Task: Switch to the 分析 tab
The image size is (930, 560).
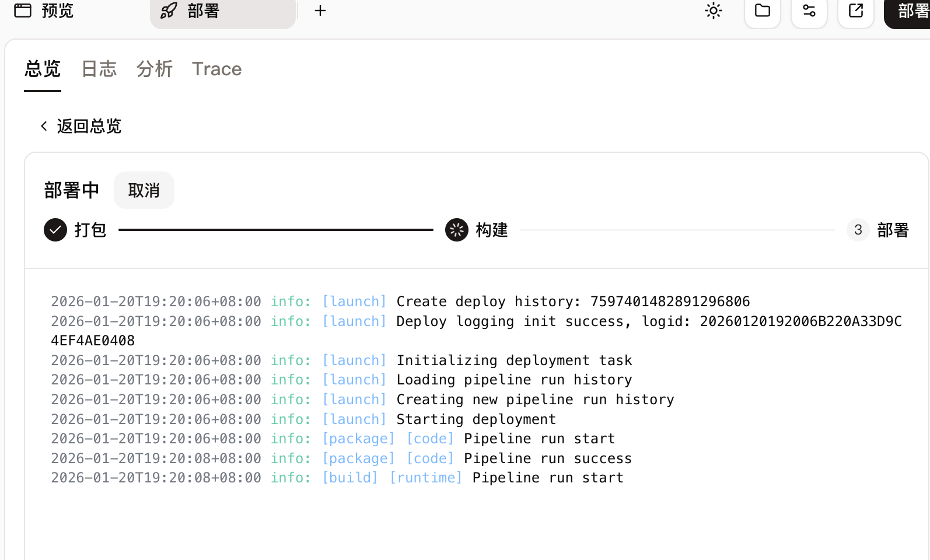Action: [154, 69]
